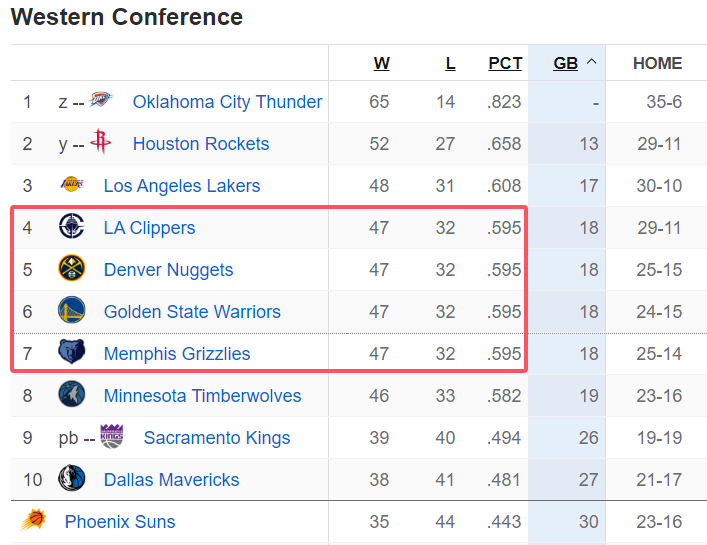Click the HOME column header
The width and height of the screenshot is (707, 545).
pyautogui.click(x=657, y=63)
